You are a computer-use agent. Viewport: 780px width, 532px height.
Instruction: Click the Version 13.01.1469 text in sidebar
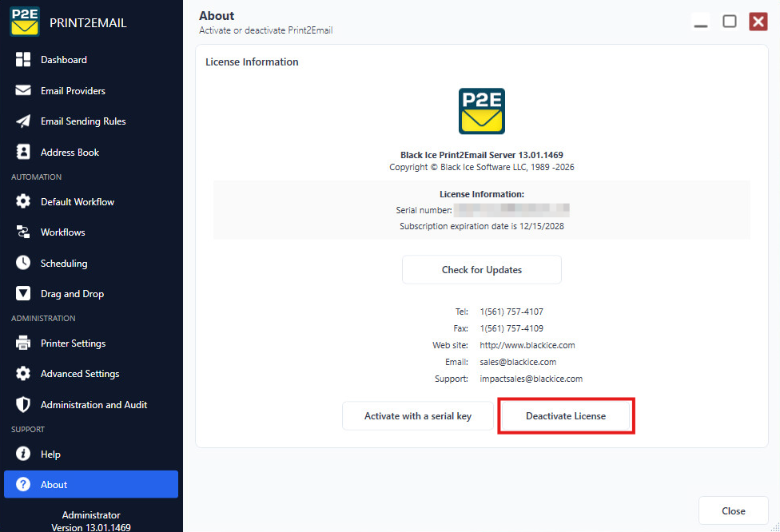tap(91, 527)
